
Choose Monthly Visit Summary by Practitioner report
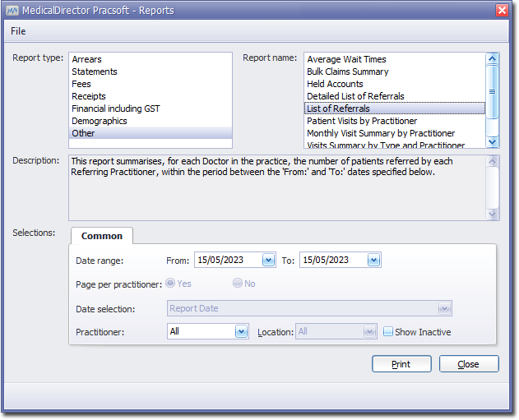[x=381, y=133]
